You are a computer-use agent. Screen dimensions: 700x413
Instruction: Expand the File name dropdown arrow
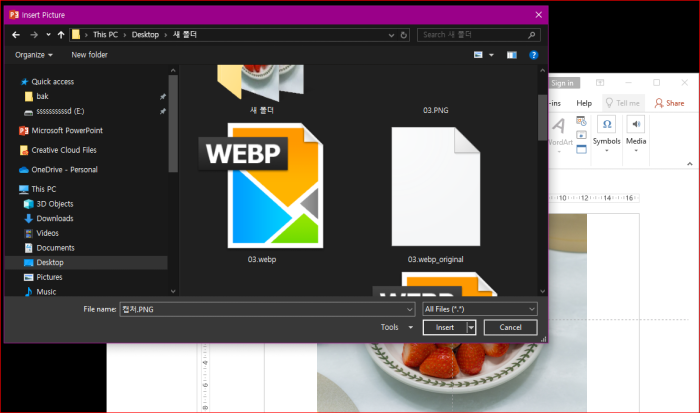[x=409, y=309]
